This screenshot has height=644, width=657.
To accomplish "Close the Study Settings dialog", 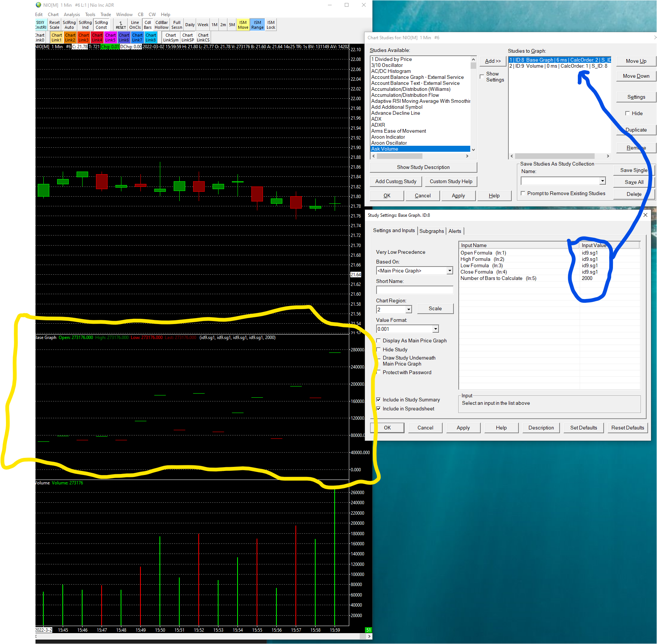I will (645, 215).
